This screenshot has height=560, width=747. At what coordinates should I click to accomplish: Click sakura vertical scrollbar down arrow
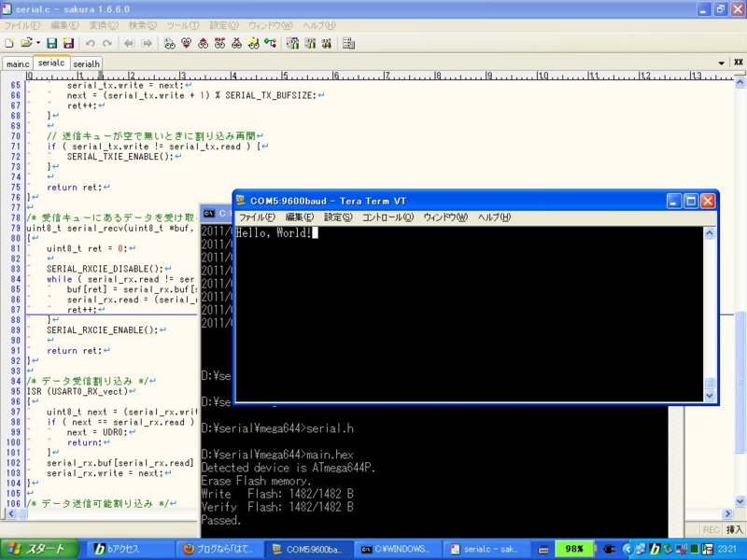pyautogui.click(x=740, y=501)
